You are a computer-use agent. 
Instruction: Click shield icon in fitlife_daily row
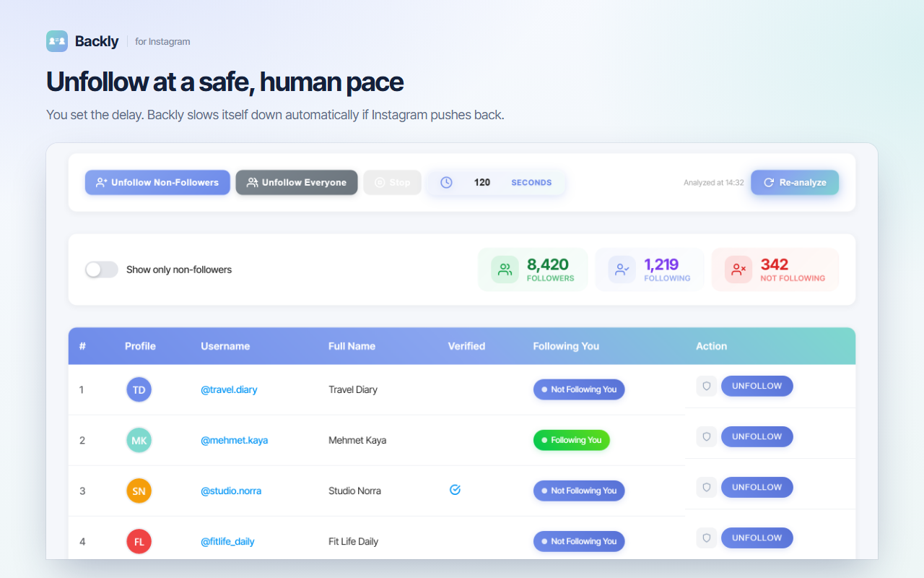point(707,538)
